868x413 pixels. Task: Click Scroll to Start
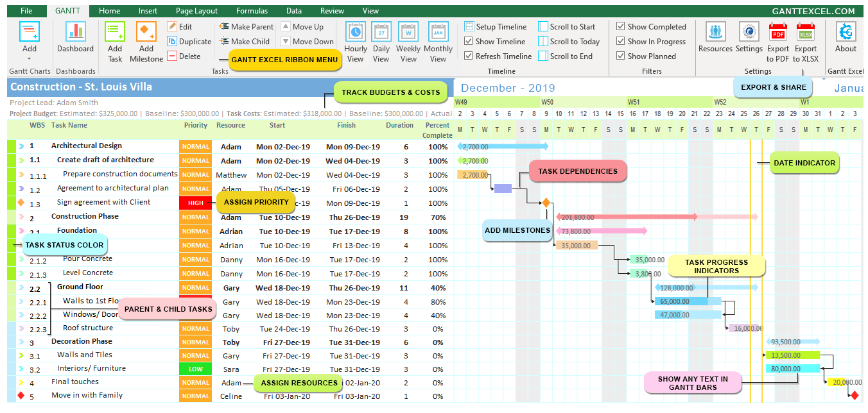click(567, 27)
